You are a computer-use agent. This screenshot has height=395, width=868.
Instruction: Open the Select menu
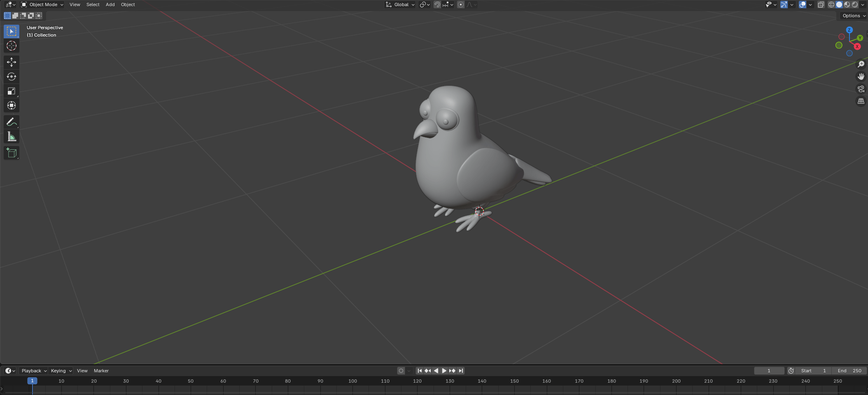(x=93, y=5)
